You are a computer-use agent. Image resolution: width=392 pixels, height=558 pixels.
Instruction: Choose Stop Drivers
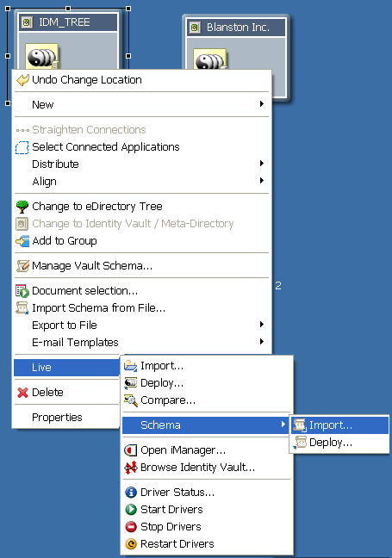click(x=207, y=527)
